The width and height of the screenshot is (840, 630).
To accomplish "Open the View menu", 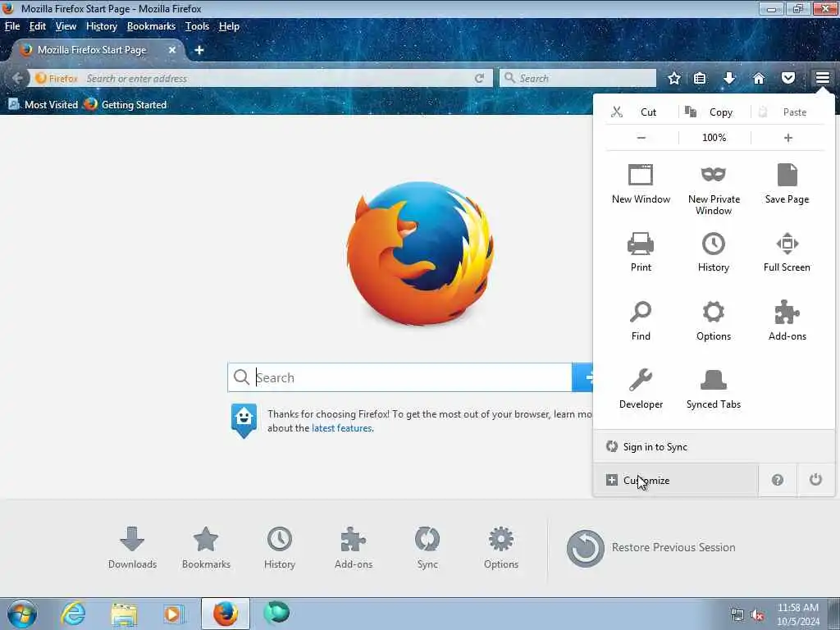I will click(66, 26).
